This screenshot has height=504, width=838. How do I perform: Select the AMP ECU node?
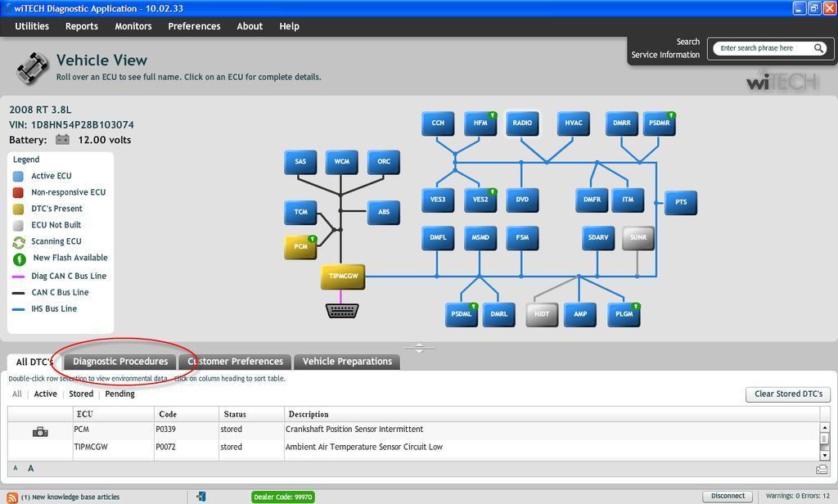point(580,314)
